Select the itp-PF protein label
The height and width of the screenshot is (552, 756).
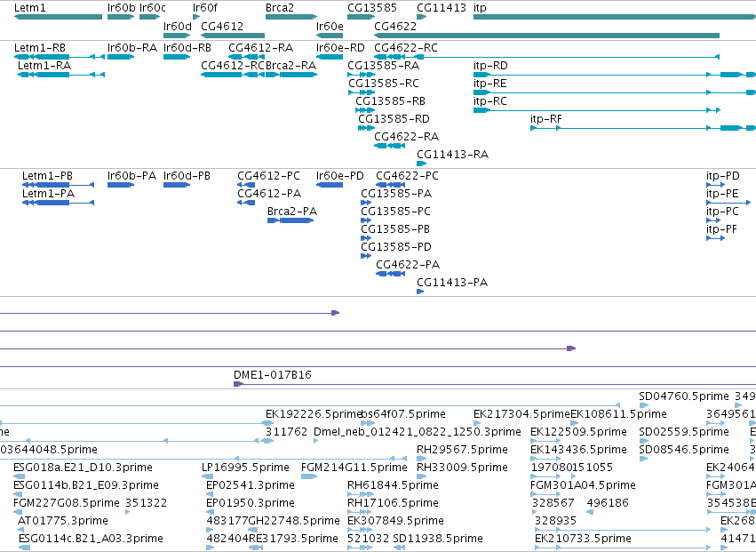721,229
